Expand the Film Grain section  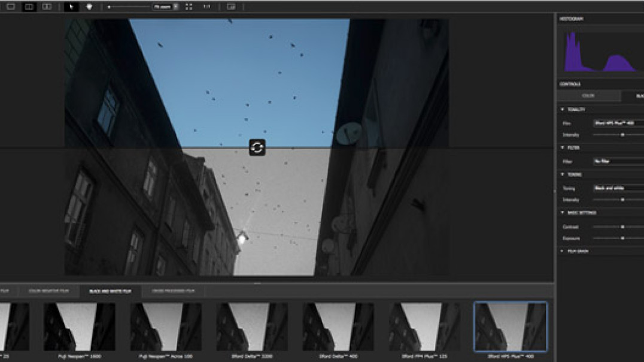562,251
